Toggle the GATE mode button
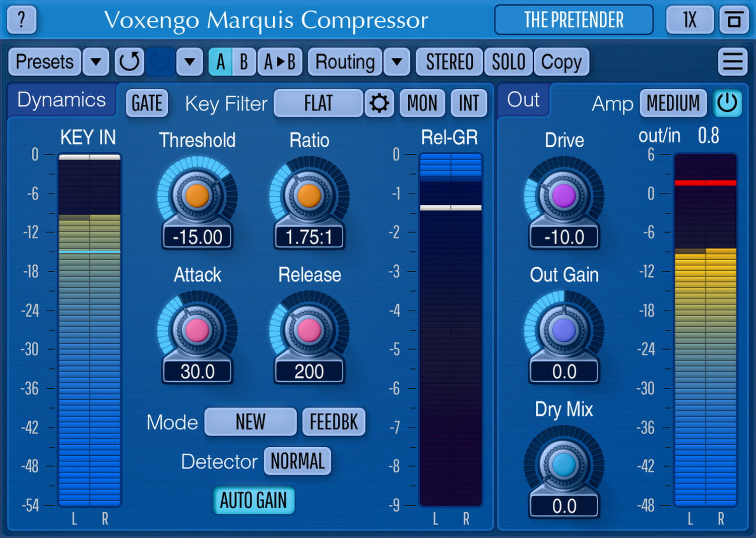Screen dimensions: 756x538 pos(147,103)
